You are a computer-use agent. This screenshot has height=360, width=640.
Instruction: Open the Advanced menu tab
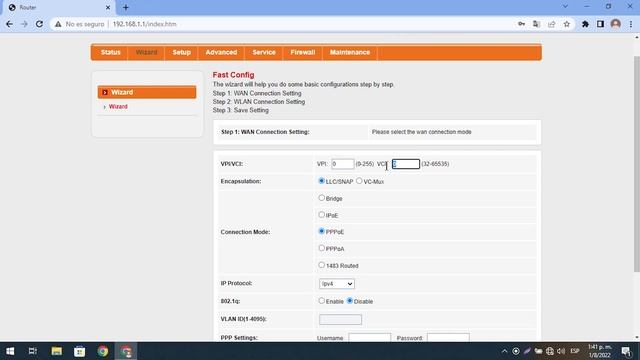221,52
